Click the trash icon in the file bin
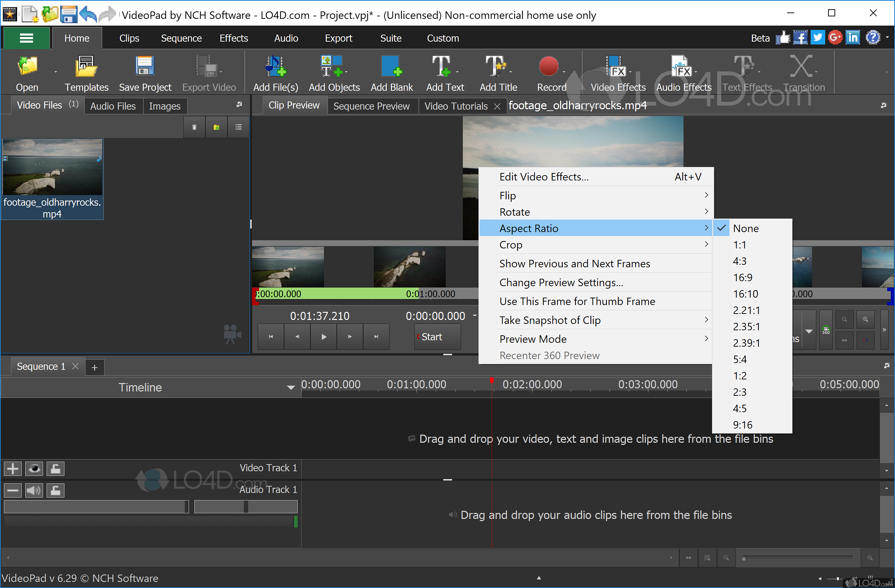Viewport: 895px width, 588px height. (x=194, y=127)
